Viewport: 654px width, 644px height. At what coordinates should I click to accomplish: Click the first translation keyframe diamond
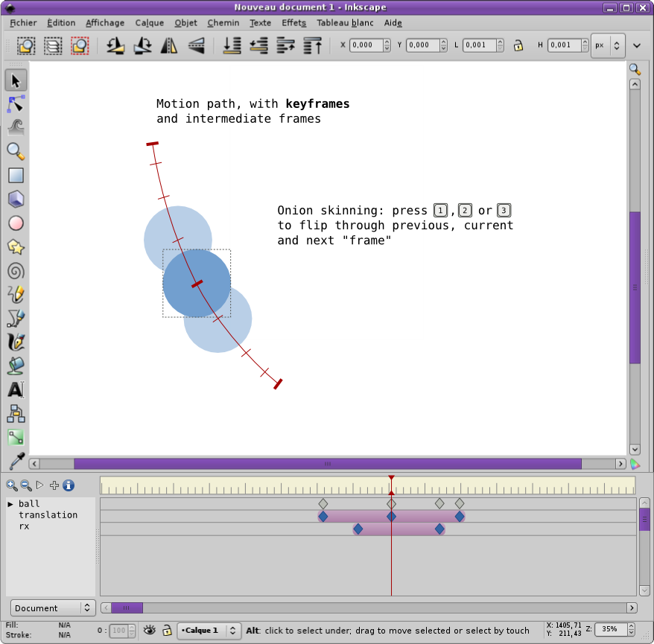(323, 516)
